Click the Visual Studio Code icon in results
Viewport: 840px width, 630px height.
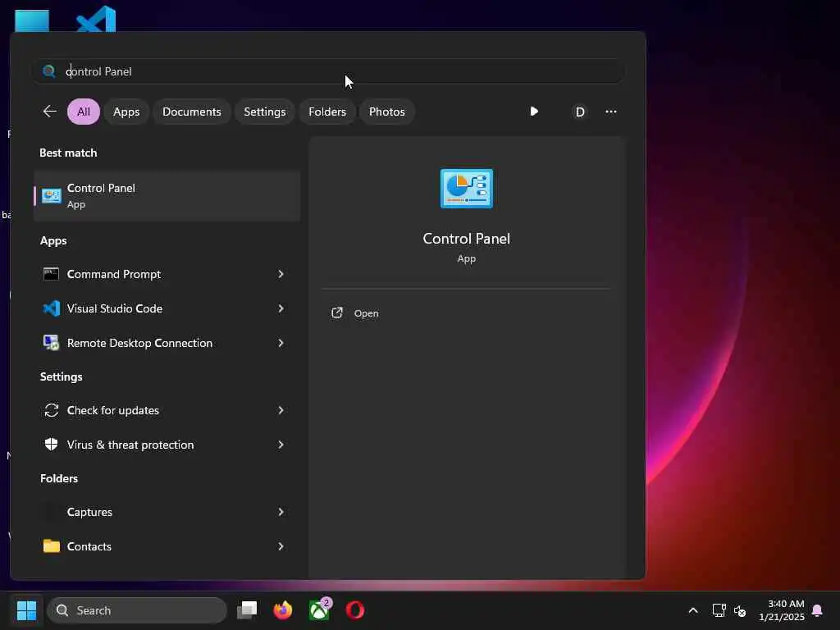pos(52,308)
